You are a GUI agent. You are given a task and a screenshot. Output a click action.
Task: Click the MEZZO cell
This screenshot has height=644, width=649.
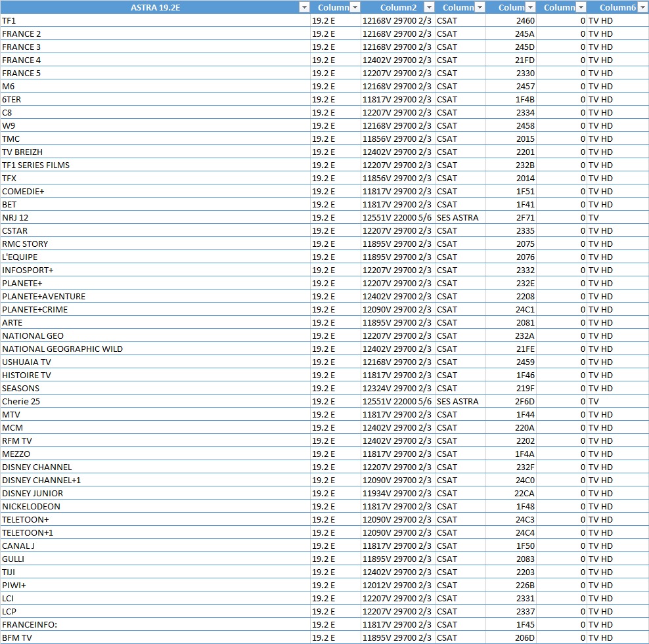click(x=155, y=454)
